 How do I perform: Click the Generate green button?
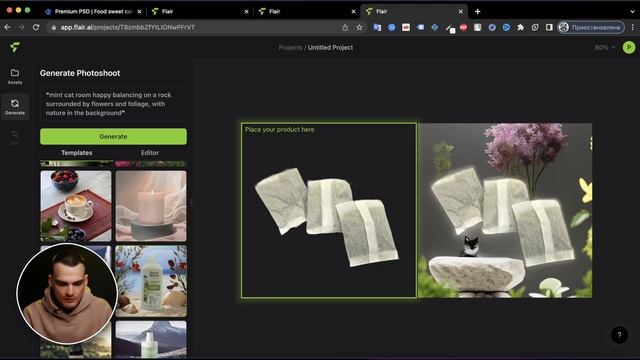coord(113,136)
